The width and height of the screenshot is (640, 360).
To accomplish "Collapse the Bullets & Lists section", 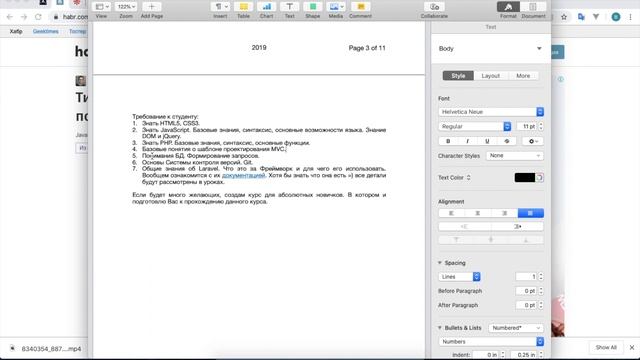I will click(x=440, y=328).
